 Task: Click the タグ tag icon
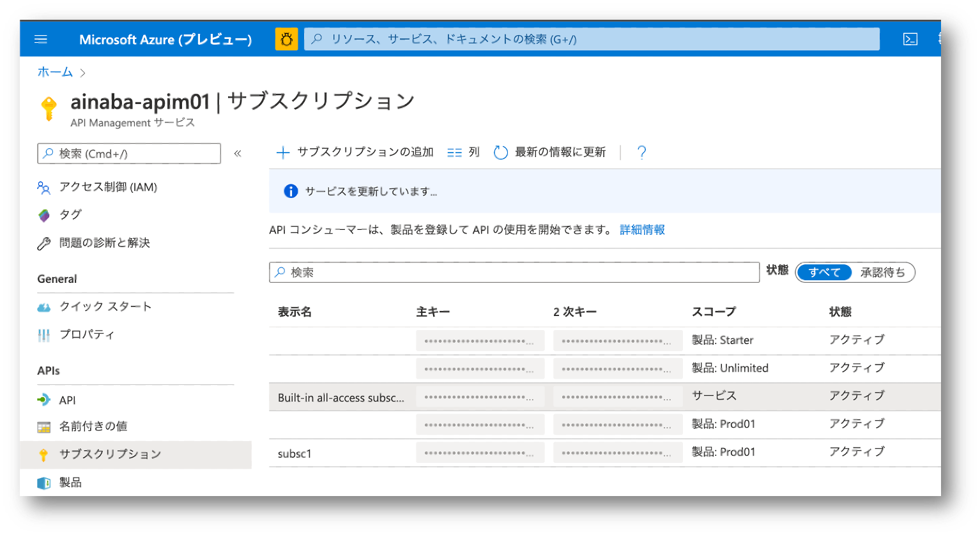point(43,215)
